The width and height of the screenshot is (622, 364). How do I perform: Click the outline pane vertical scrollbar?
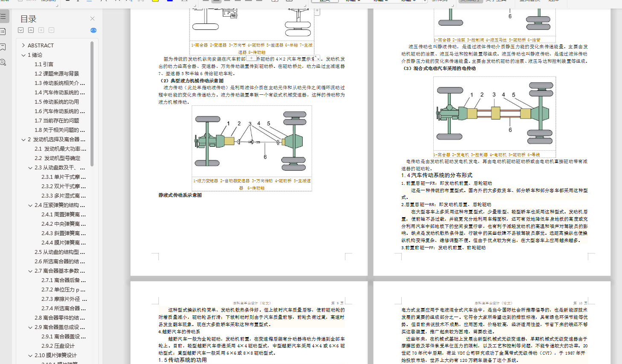pyautogui.click(x=92, y=104)
